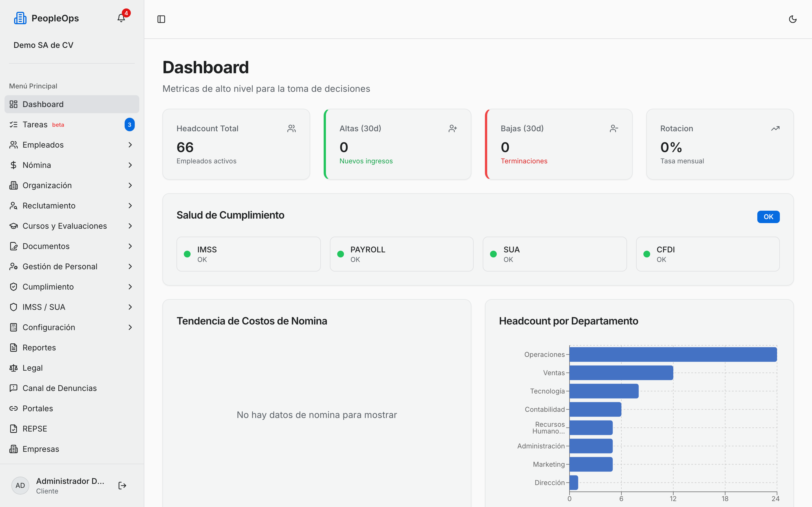This screenshot has width=812, height=507.
Task: Click the Altas user-plus icon
Action: point(453,128)
